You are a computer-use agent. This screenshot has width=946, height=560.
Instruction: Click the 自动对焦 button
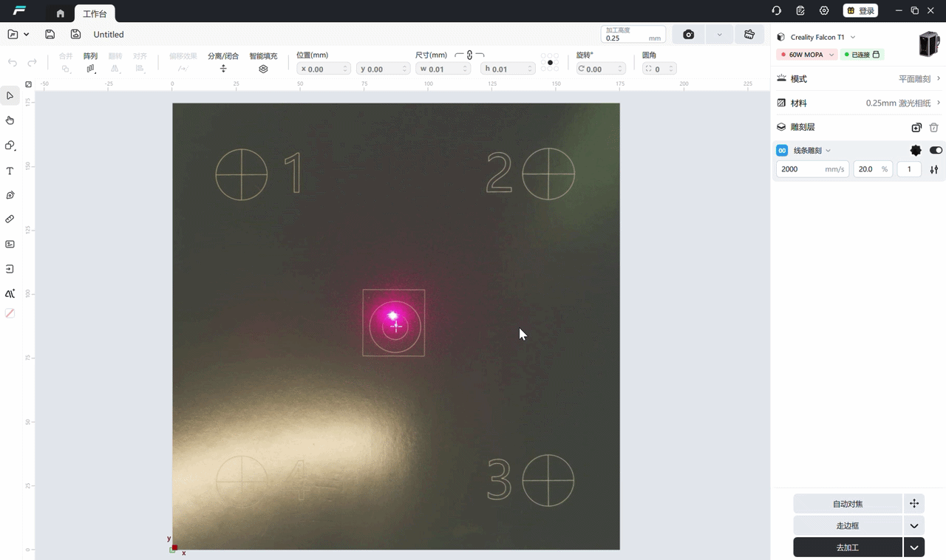point(848,504)
